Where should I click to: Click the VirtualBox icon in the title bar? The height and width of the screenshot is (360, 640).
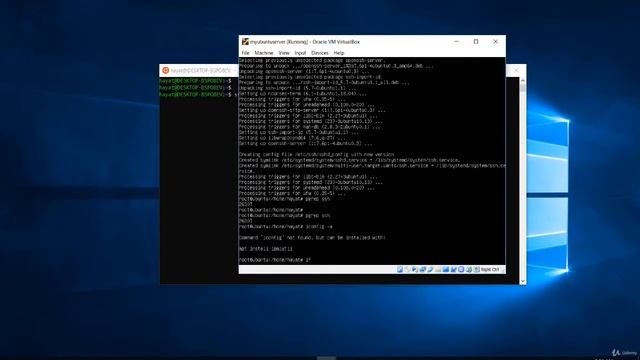coord(245,42)
